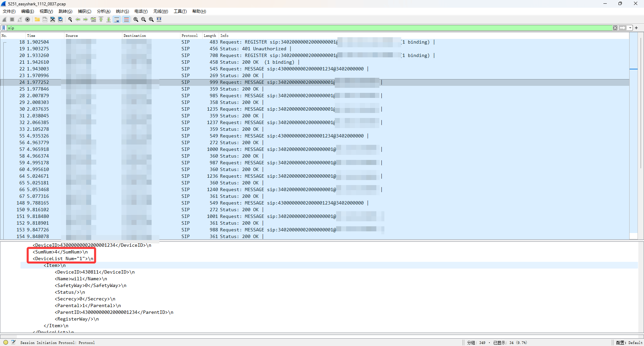The height and width of the screenshot is (346, 644).
Task: Click the find packet magnifier icon
Action: pos(70,19)
